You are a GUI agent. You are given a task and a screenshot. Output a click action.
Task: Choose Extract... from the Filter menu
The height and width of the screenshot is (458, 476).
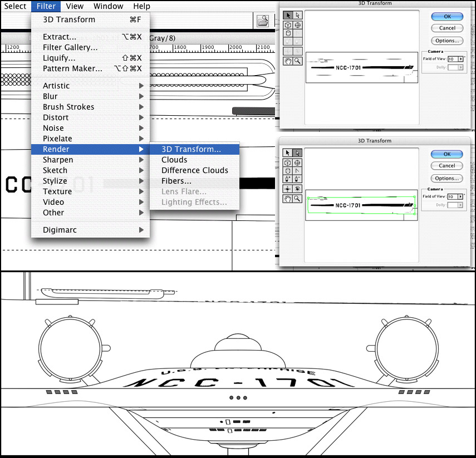[90, 37]
